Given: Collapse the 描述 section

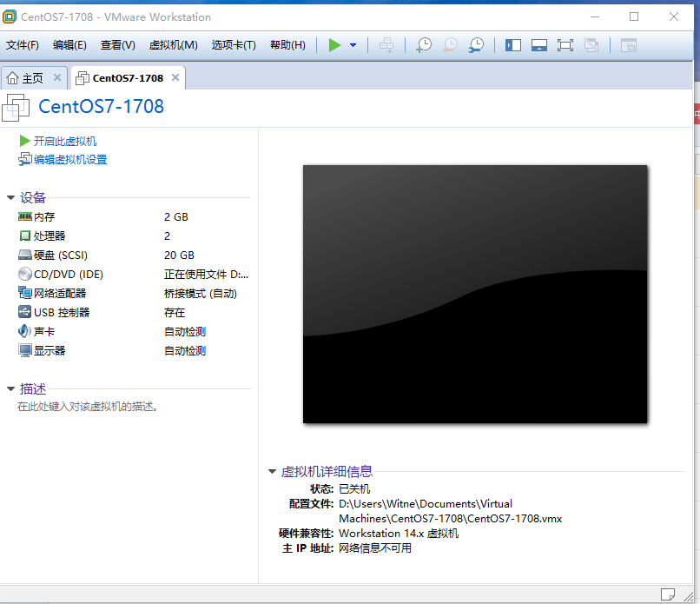Looking at the screenshot, I should (11, 389).
